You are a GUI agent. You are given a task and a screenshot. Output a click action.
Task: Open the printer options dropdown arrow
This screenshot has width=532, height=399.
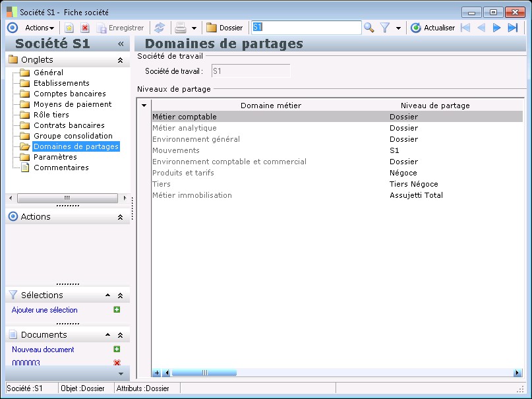click(194, 28)
